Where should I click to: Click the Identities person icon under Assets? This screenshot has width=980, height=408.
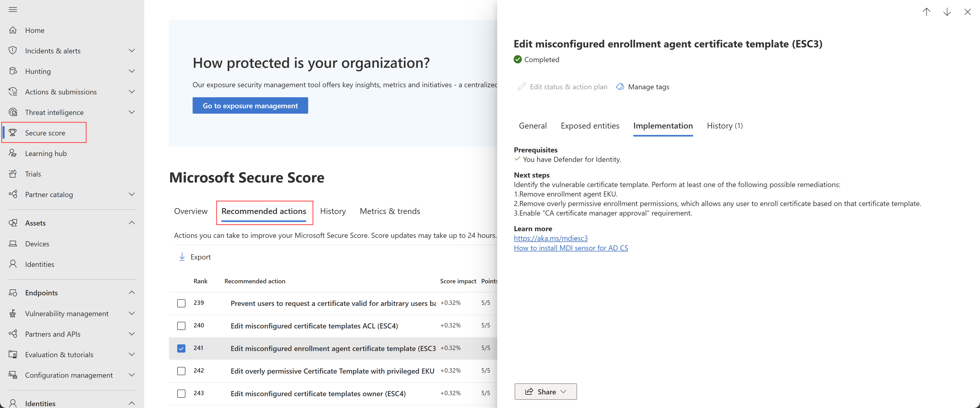coord(13,264)
